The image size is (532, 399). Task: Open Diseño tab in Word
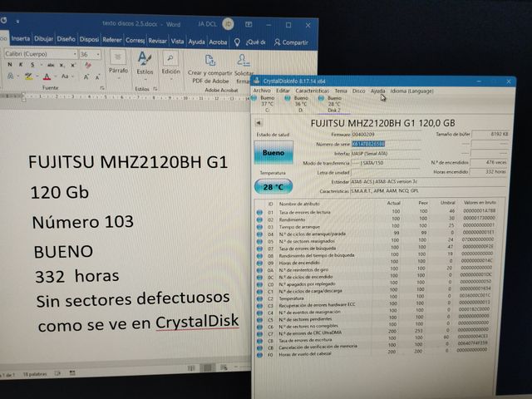(x=66, y=39)
